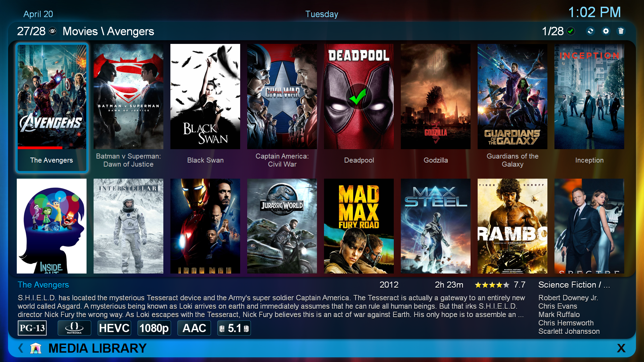Screen dimensions: 644x362
Task: Open the Jurassic World poster
Action: pos(282,226)
